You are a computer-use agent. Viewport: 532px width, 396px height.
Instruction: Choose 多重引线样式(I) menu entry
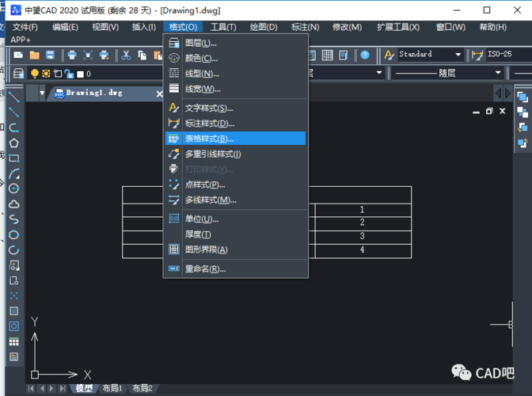[x=235, y=154]
